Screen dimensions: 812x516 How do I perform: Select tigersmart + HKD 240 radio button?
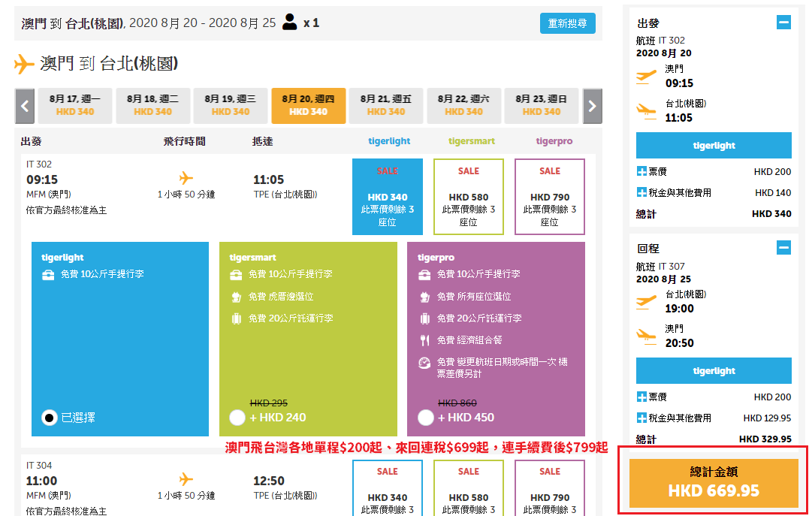237,418
